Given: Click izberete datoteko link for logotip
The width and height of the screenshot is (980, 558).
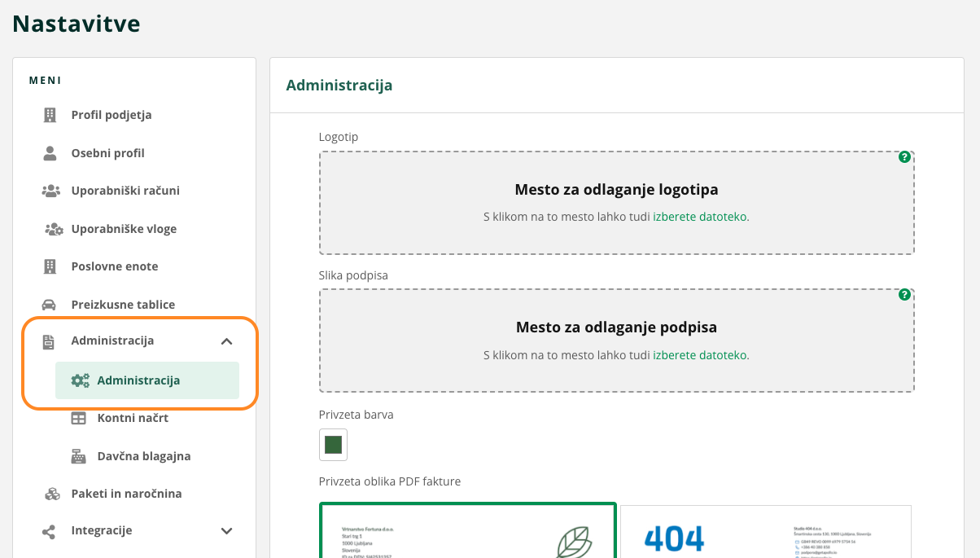Looking at the screenshot, I should [700, 217].
